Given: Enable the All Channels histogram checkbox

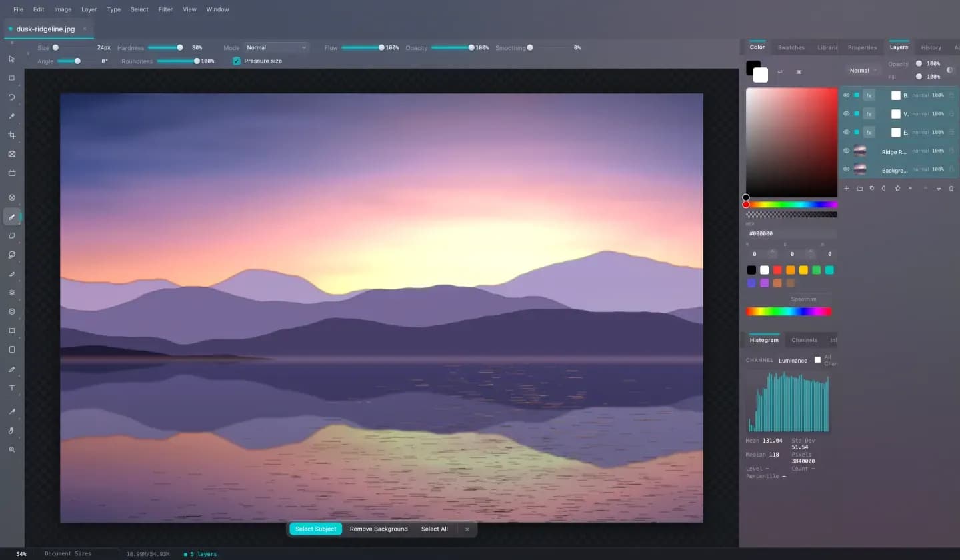Looking at the screenshot, I should 818,360.
